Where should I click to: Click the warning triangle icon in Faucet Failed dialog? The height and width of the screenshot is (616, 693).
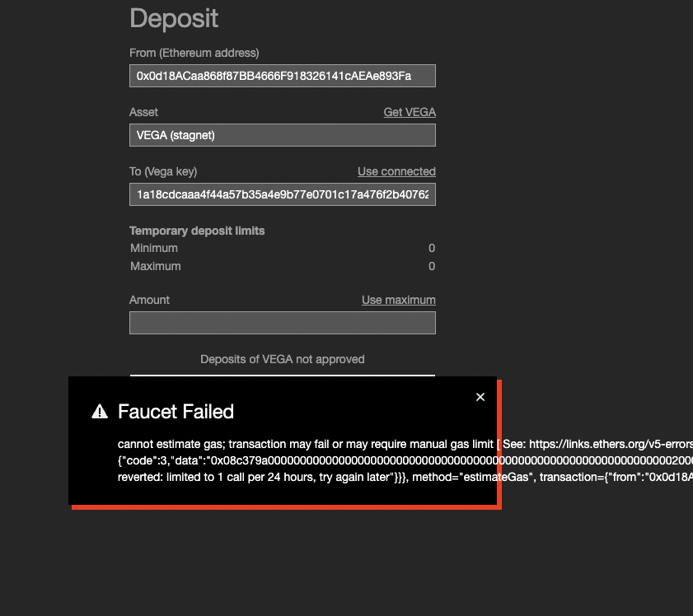[99, 410]
